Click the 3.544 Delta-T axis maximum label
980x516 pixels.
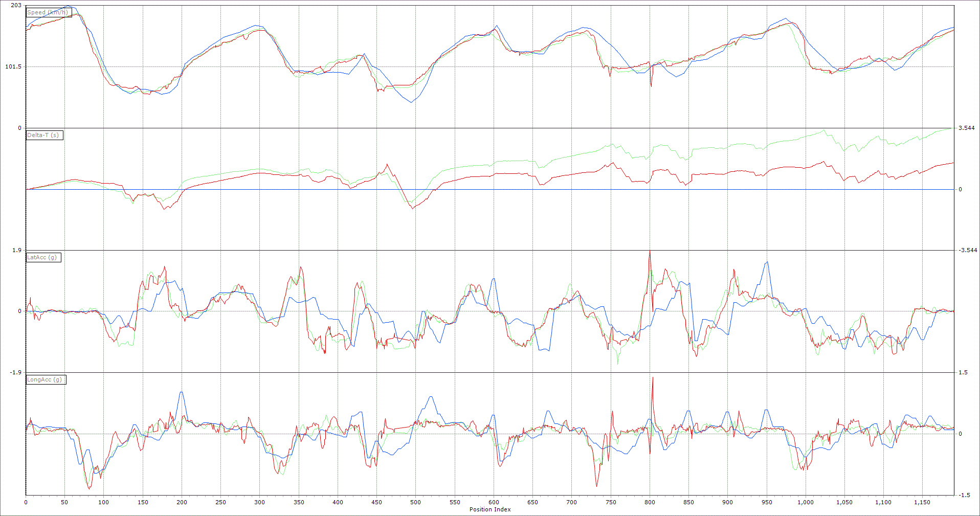click(967, 128)
